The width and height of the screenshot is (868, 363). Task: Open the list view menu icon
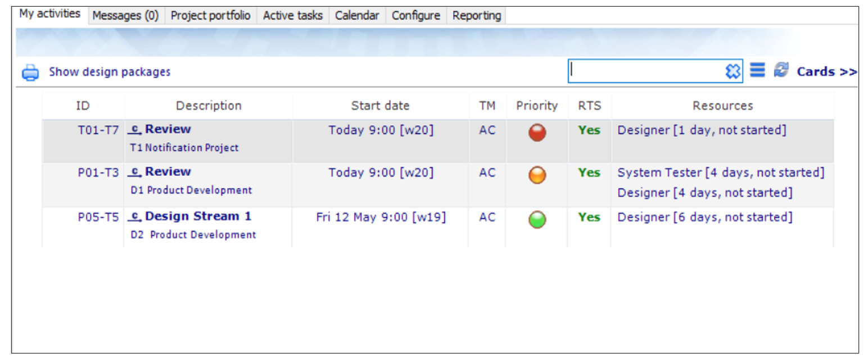[x=757, y=70]
